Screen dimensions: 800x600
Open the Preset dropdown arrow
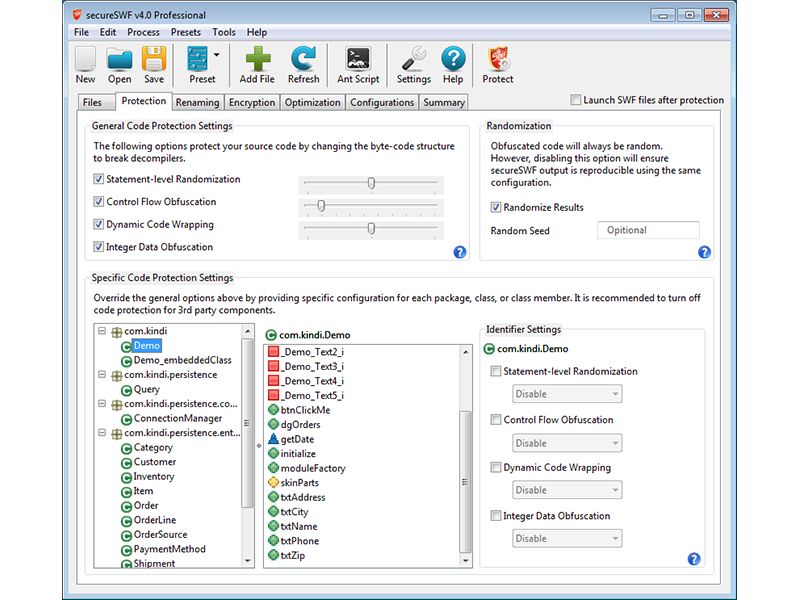coord(217,57)
